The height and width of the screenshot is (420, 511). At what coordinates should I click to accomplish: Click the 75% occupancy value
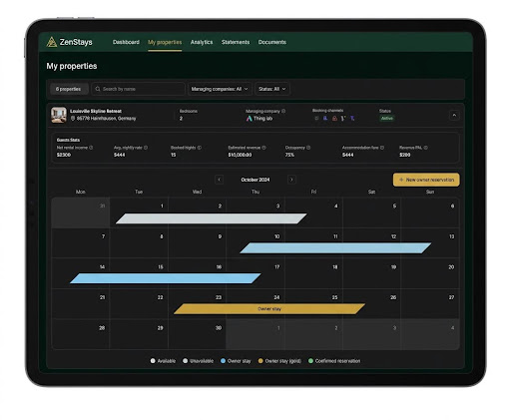(x=289, y=155)
